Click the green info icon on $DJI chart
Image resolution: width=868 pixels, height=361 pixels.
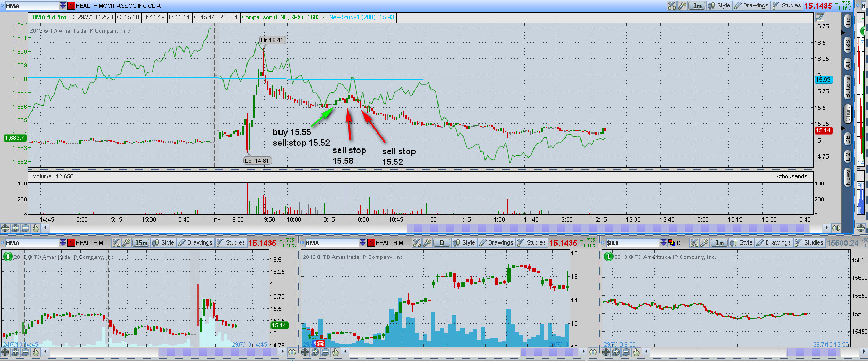click(608, 256)
